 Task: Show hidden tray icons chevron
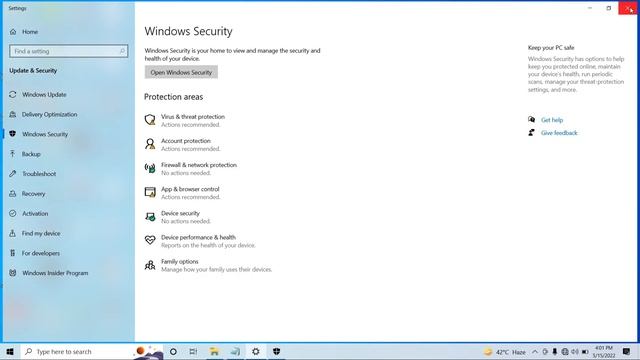pyautogui.click(x=535, y=351)
